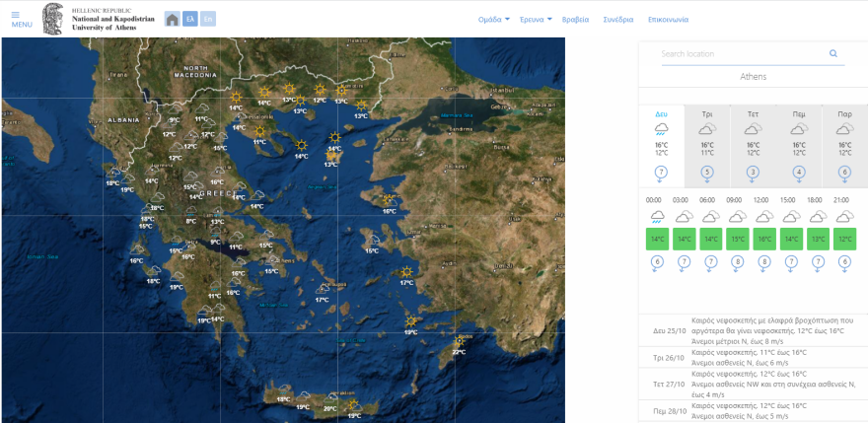Click the 00:00 rain cloud icon
Screen dimensions: 868x423
tap(657, 217)
